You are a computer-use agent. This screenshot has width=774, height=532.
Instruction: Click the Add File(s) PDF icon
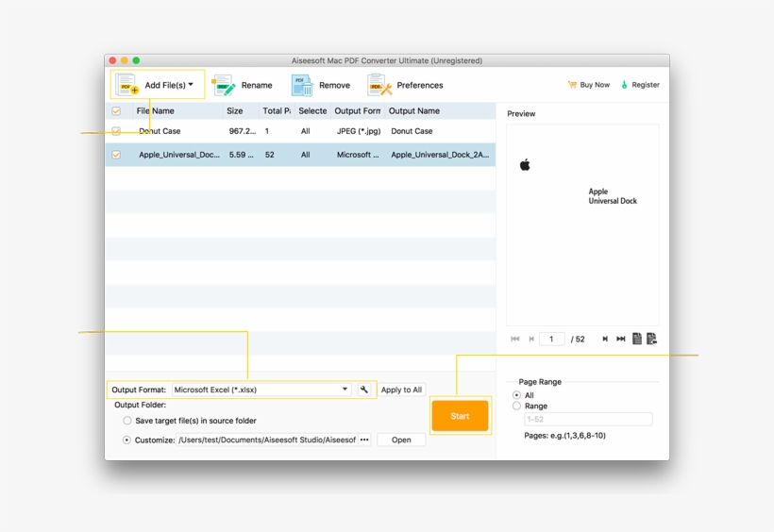tap(126, 85)
